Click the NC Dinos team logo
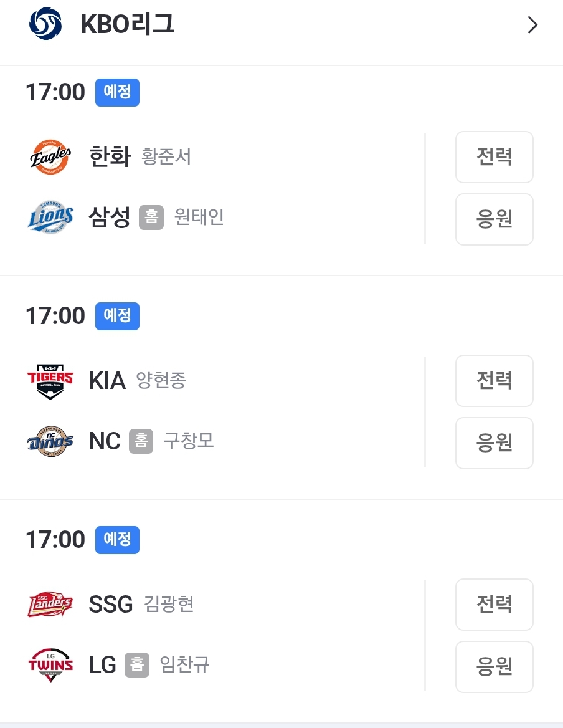This screenshot has height=728, width=563. [50, 441]
